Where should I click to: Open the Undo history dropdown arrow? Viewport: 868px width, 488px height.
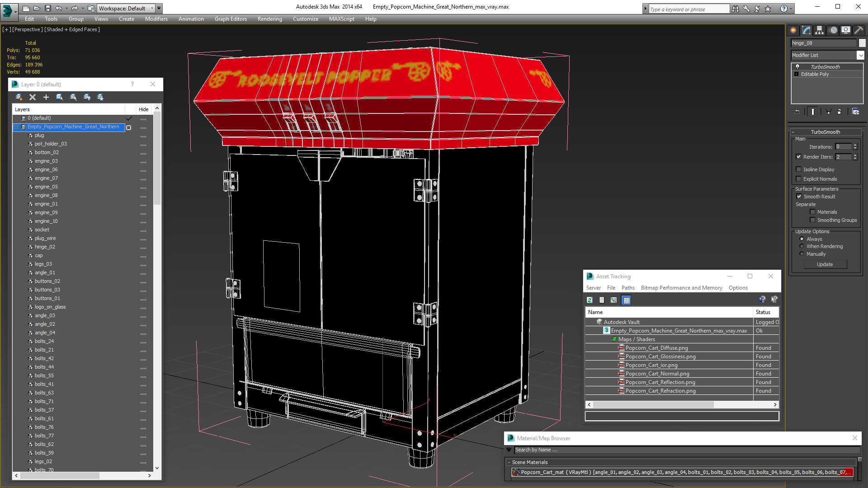click(66, 8)
